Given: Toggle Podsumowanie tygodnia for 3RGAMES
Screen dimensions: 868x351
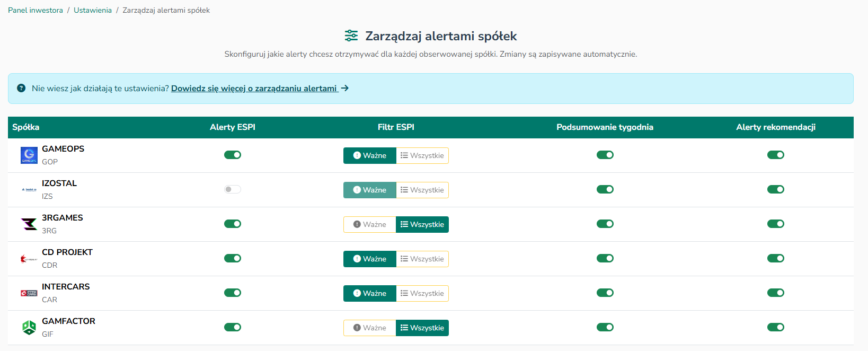Looking at the screenshot, I should (x=605, y=224).
